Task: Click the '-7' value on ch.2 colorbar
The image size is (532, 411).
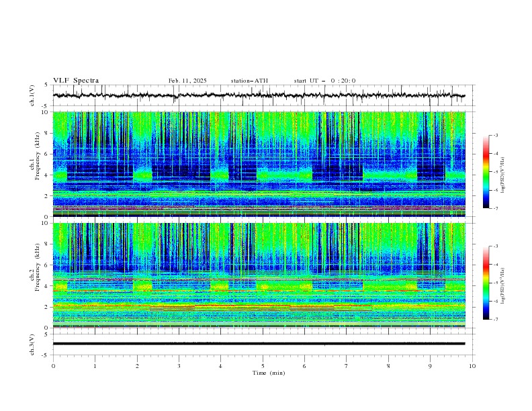Action: click(495, 319)
